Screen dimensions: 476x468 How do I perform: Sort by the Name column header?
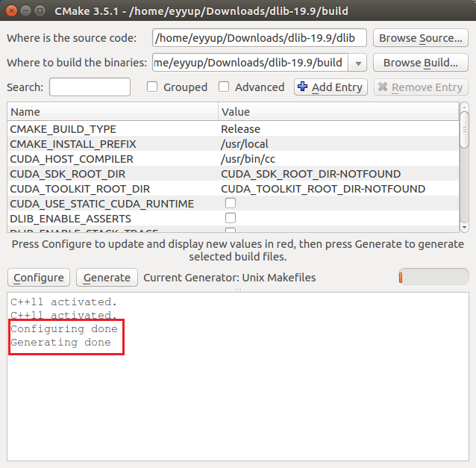(x=113, y=112)
